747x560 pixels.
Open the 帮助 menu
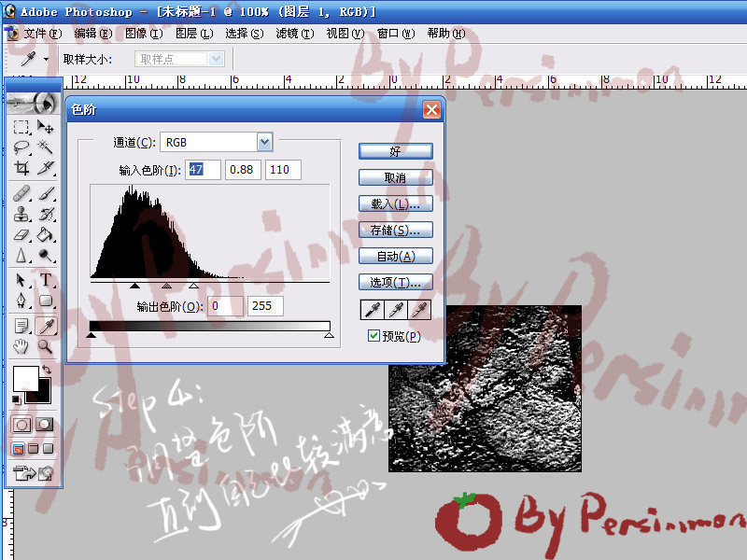point(446,34)
